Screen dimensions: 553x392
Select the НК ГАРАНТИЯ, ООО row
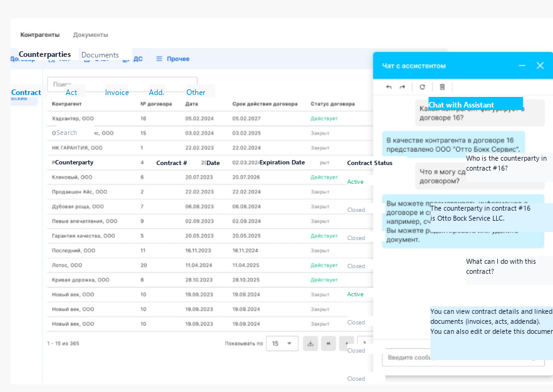(x=210, y=148)
